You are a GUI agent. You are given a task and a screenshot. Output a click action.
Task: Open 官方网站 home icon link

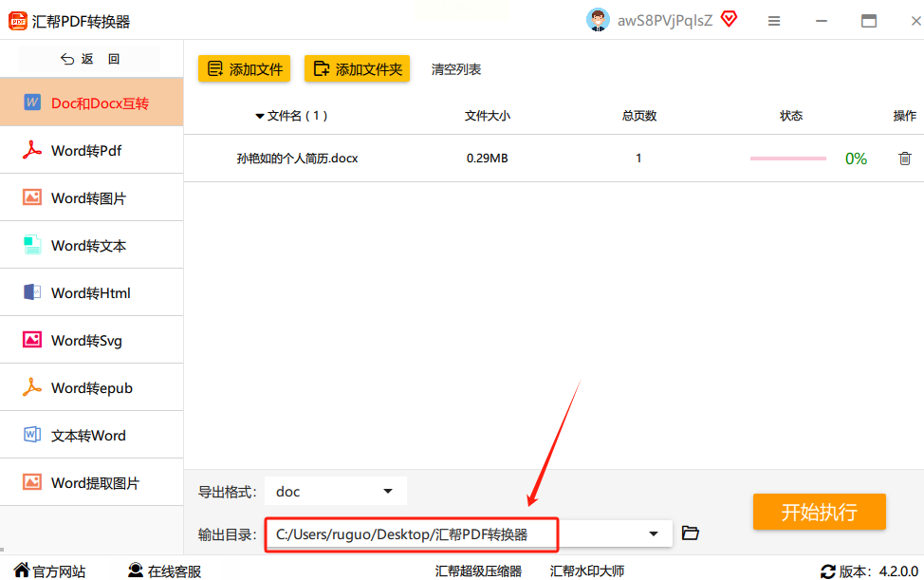22,570
